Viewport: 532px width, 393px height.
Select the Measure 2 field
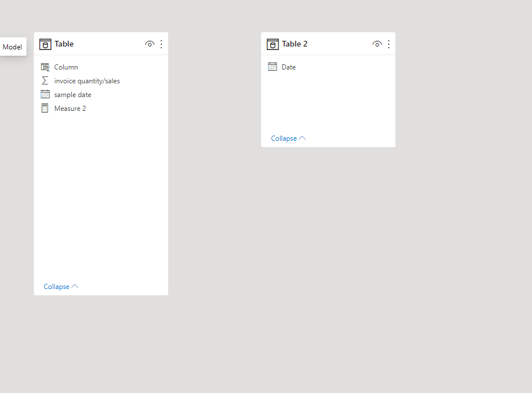click(x=101, y=109)
